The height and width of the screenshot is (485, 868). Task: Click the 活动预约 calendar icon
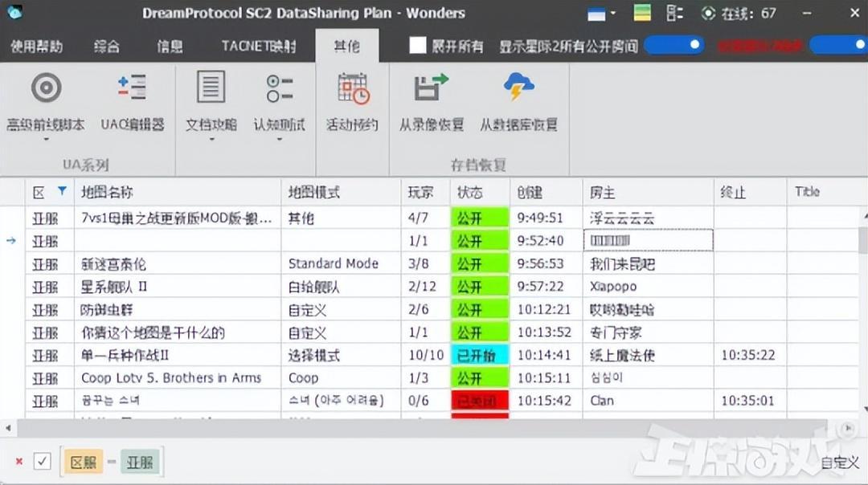[x=353, y=88]
